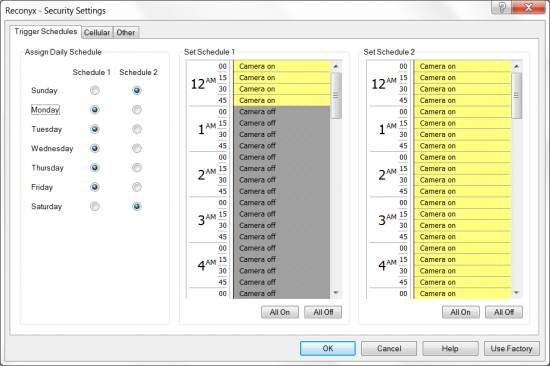Select Schedule 1 for Friday
The width and height of the screenshot is (550, 366).
pos(95,187)
